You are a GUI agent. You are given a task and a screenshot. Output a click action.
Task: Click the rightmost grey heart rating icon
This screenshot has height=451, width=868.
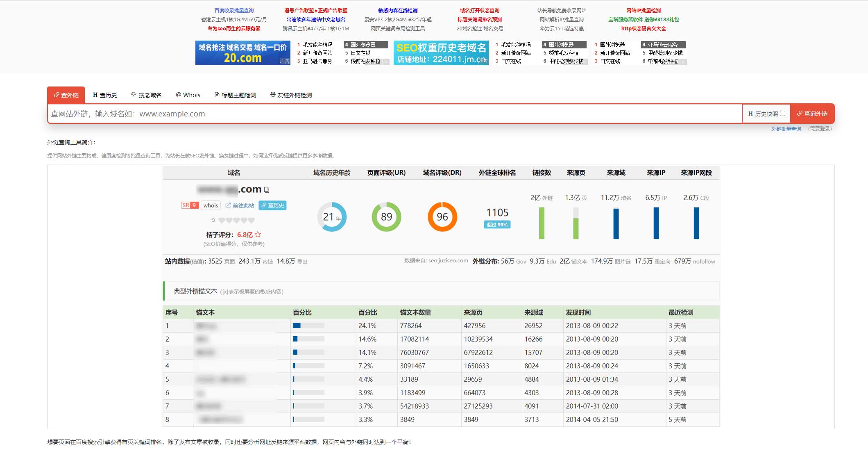[x=252, y=220]
